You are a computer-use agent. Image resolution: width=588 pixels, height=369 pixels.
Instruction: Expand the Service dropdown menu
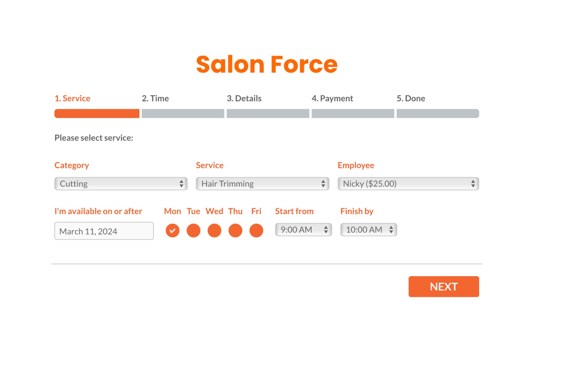pos(263,184)
